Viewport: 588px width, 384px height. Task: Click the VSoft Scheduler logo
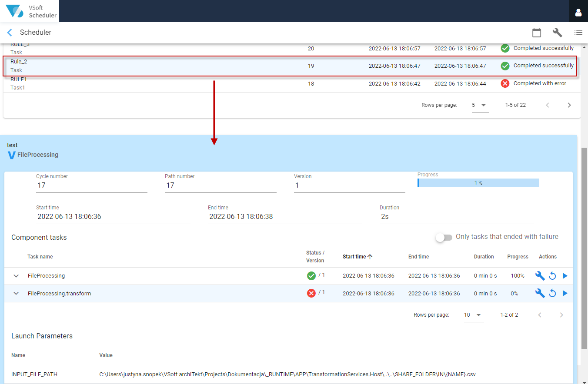click(x=30, y=11)
